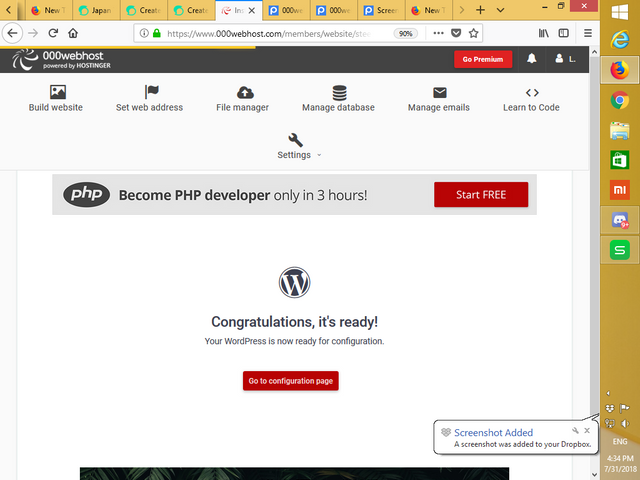Expand the Settings dropdown arrow
The image size is (640, 480).
(319, 155)
